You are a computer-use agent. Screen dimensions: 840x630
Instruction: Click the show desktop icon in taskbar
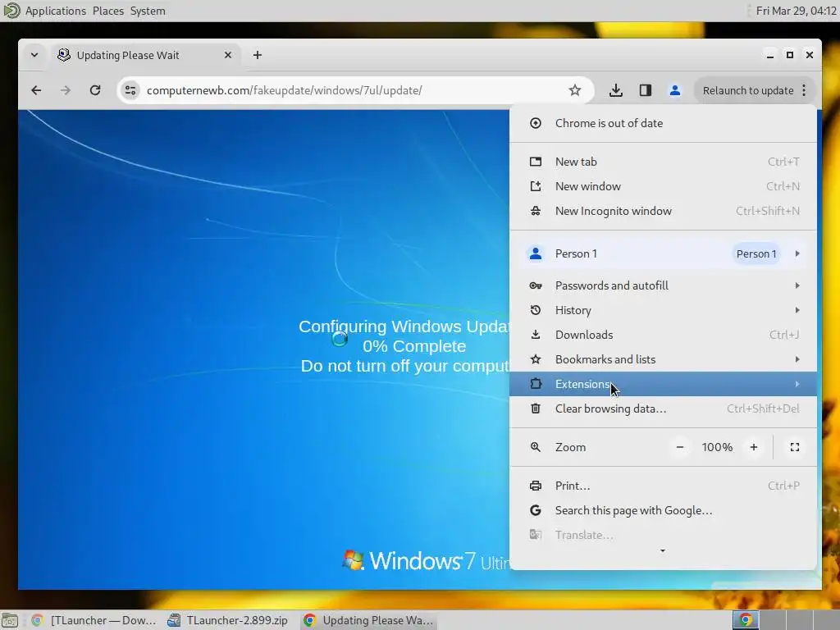point(10,620)
